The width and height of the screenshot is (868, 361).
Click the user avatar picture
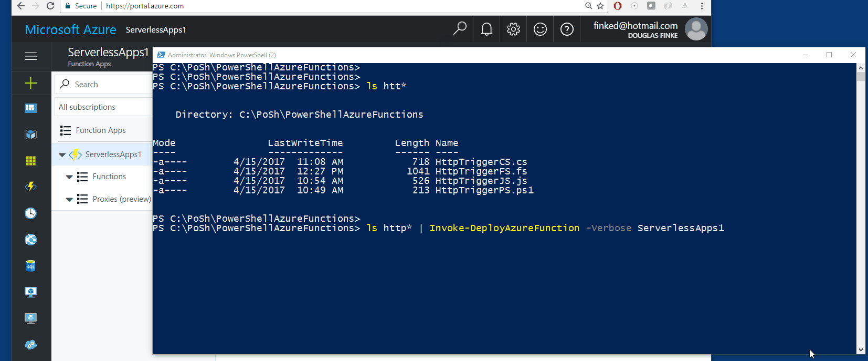tap(696, 29)
